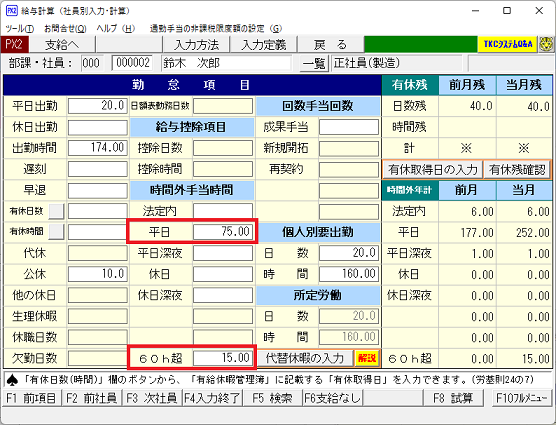The height and width of the screenshot is (425, 556).
Task: Click 有休残確認 button
Action: pos(517,169)
